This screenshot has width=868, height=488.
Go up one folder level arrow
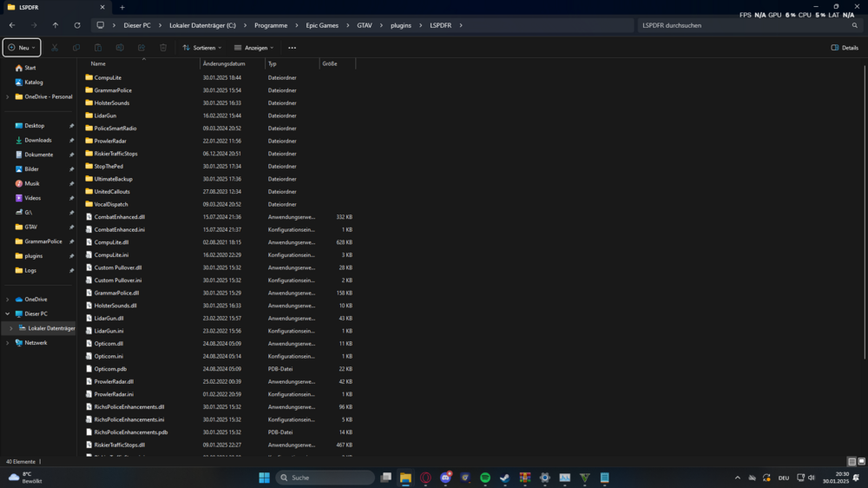(x=56, y=25)
